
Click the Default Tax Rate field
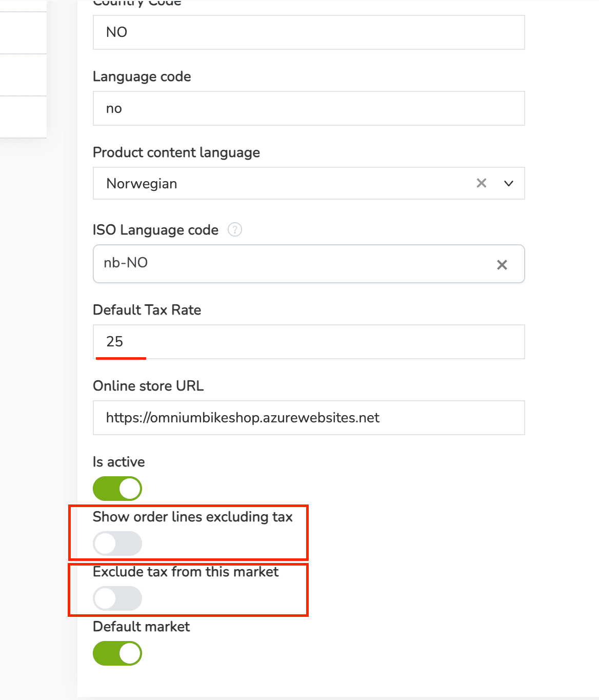tap(308, 342)
